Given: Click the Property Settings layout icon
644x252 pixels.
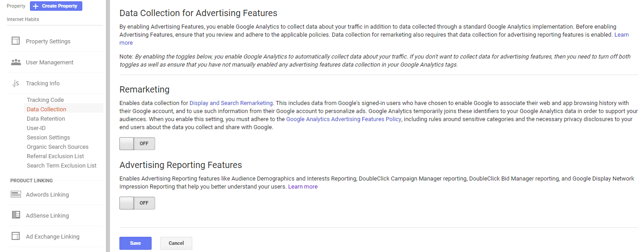Looking at the screenshot, I should (x=16, y=41).
